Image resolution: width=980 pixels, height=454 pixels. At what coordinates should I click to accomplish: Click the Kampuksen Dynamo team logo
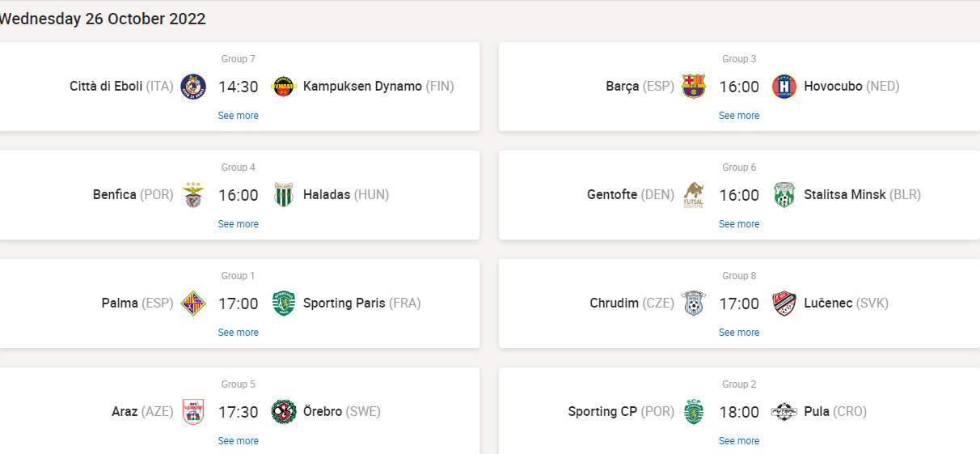[284, 87]
